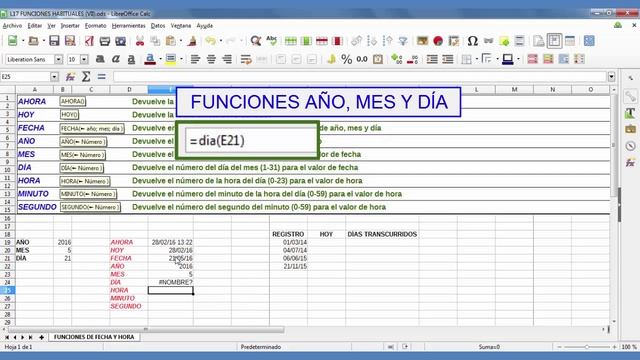Open the Editar menu
Screen dimensions: 640x360
coord(35,26)
